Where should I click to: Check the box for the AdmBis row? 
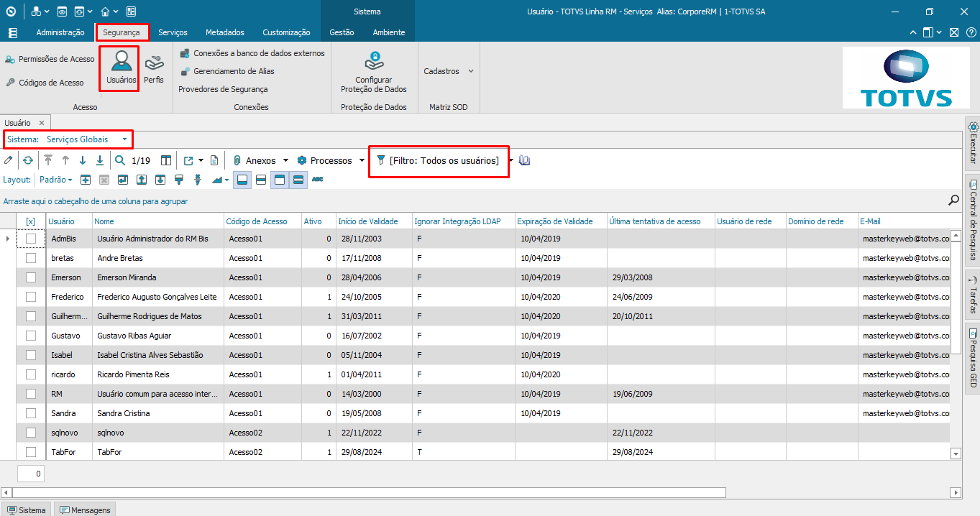click(x=31, y=238)
